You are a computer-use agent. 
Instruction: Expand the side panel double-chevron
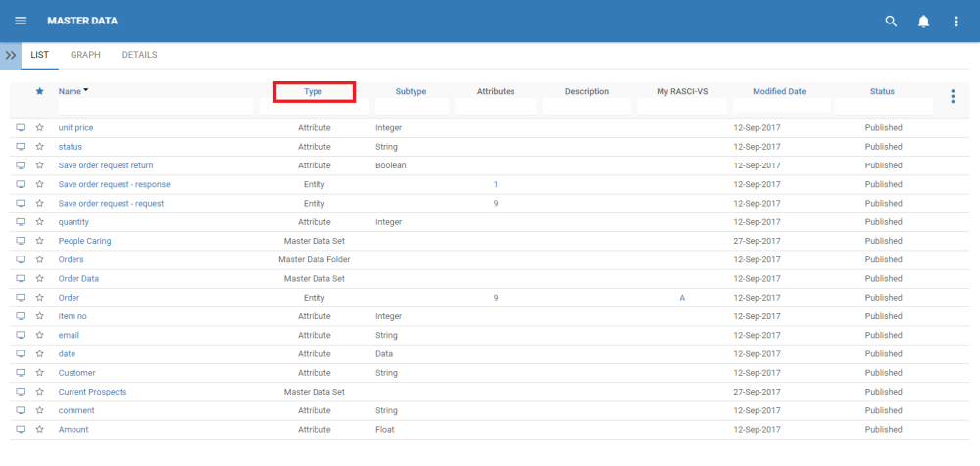[x=11, y=55]
